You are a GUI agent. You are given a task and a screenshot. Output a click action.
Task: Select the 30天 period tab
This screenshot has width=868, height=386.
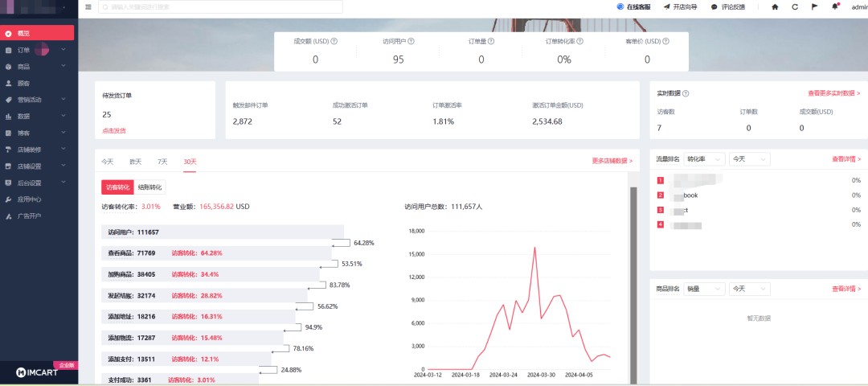pyautogui.click(x=190, y=162)
